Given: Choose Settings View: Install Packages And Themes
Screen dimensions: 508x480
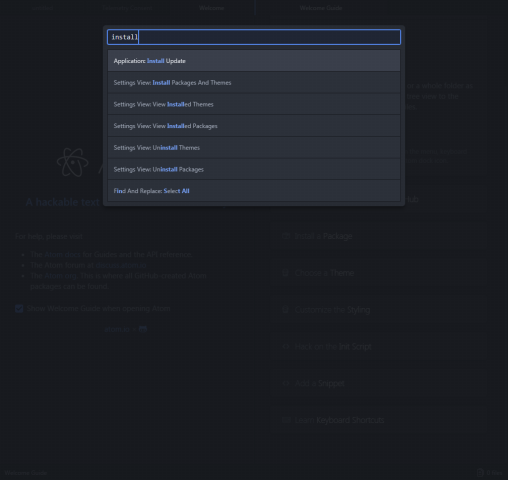Looking at the screenshot, I should 254,82.
